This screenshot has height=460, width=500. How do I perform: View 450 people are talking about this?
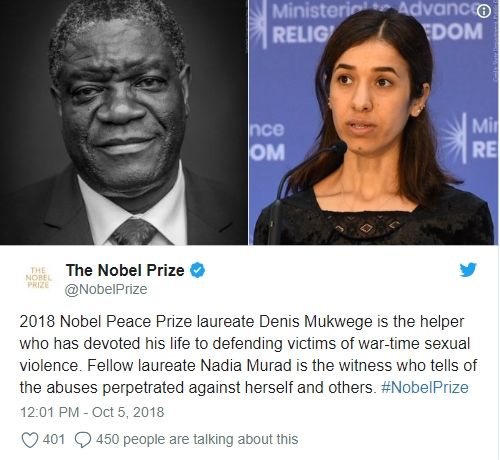pyautogui.click(x=197, y=439)
